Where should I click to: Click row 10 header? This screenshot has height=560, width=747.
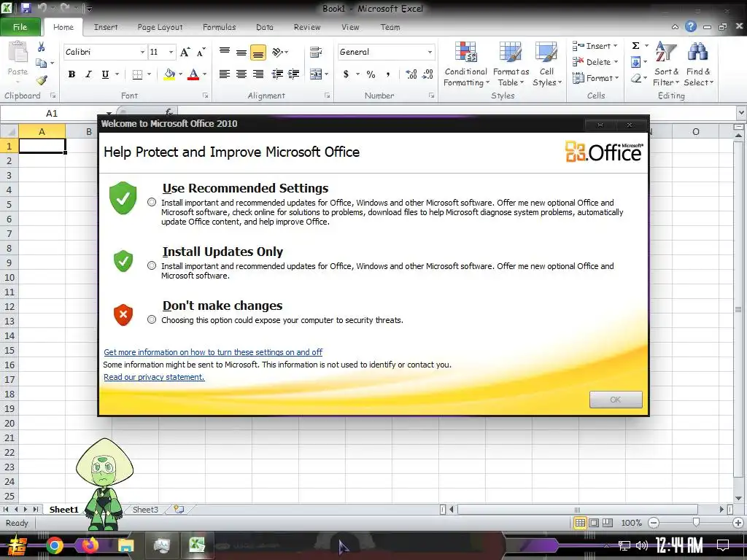click(9, 277)
